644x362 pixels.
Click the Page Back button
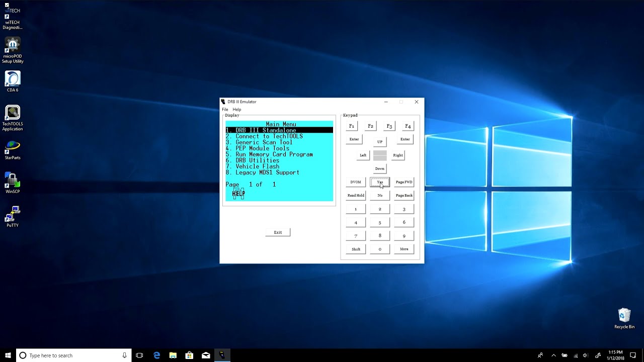click(x=404, y=196)
